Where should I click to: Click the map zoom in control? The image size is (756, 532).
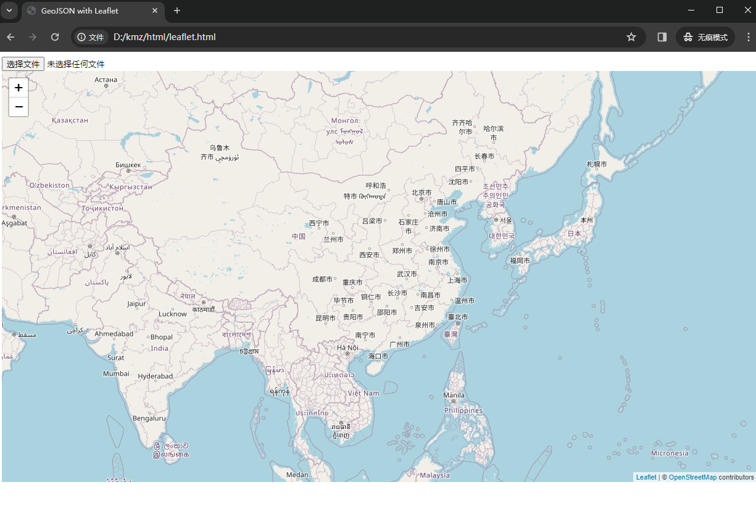pos(19,88)
